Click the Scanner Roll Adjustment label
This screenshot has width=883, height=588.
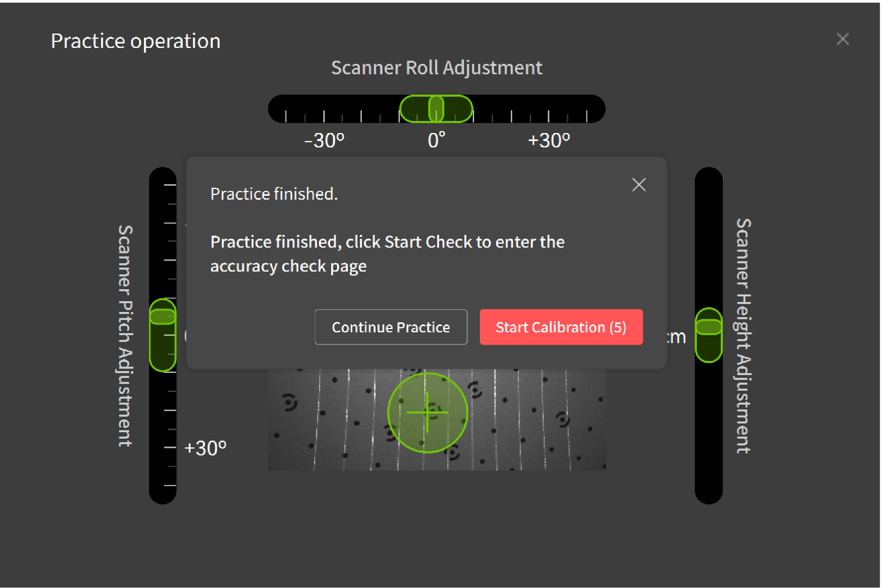click(436, 68)
